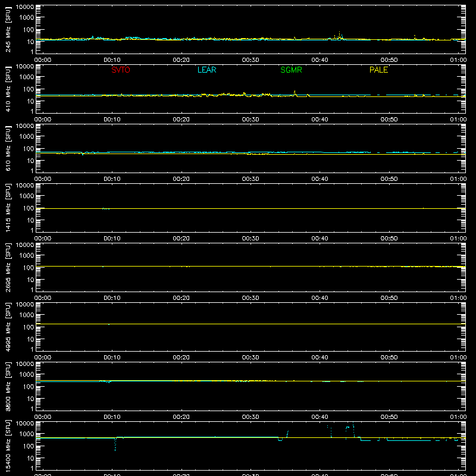Select the 15400 MHz [SFU] axis label
Image resolution: width=476 pixels, height=476 pixels.
[8, 446]
